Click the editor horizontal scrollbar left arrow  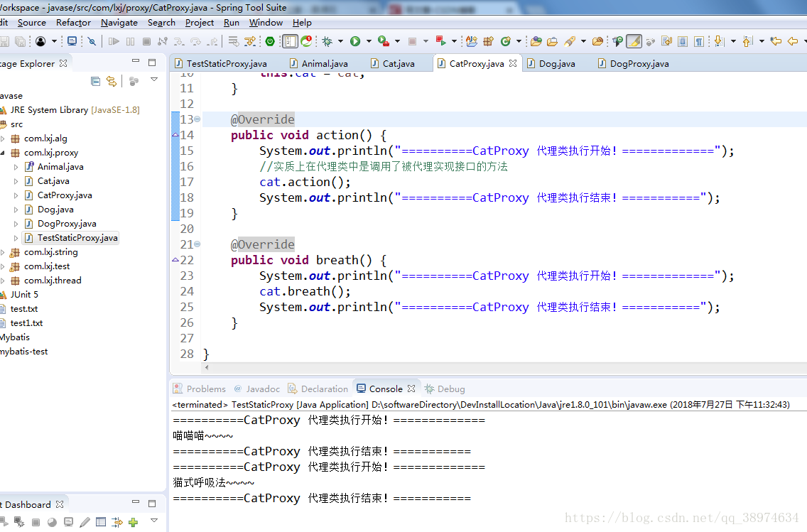point(207,367)
